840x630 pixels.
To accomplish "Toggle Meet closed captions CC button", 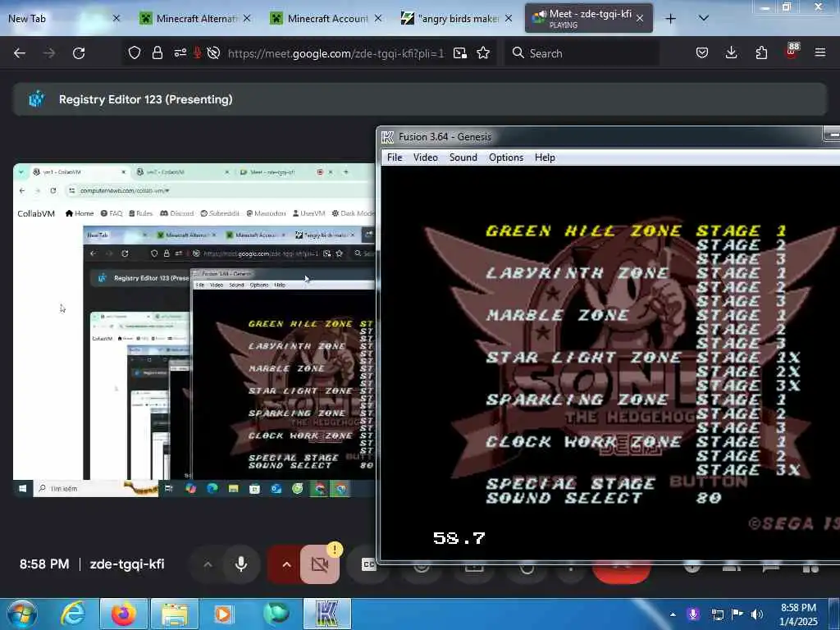I will click(x=368, y=564).
